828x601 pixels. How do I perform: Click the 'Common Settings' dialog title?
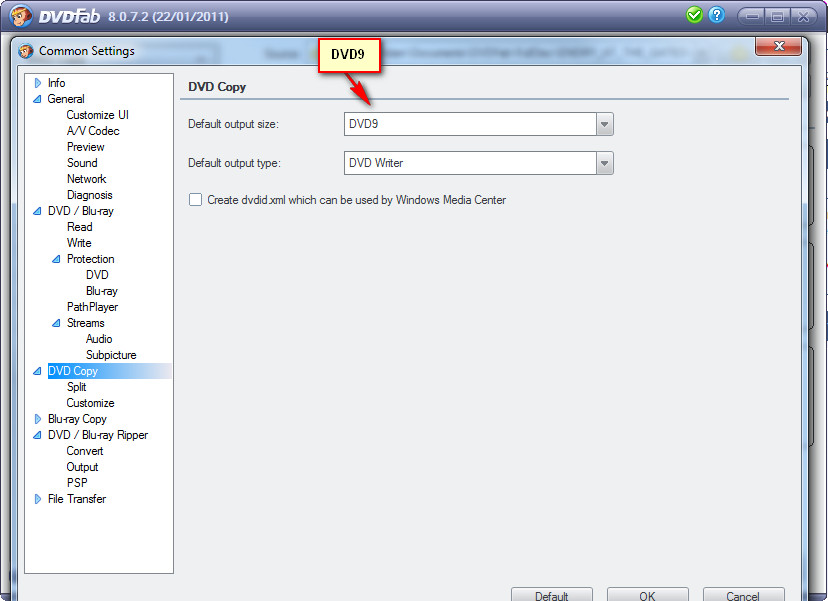pos(87,51)
